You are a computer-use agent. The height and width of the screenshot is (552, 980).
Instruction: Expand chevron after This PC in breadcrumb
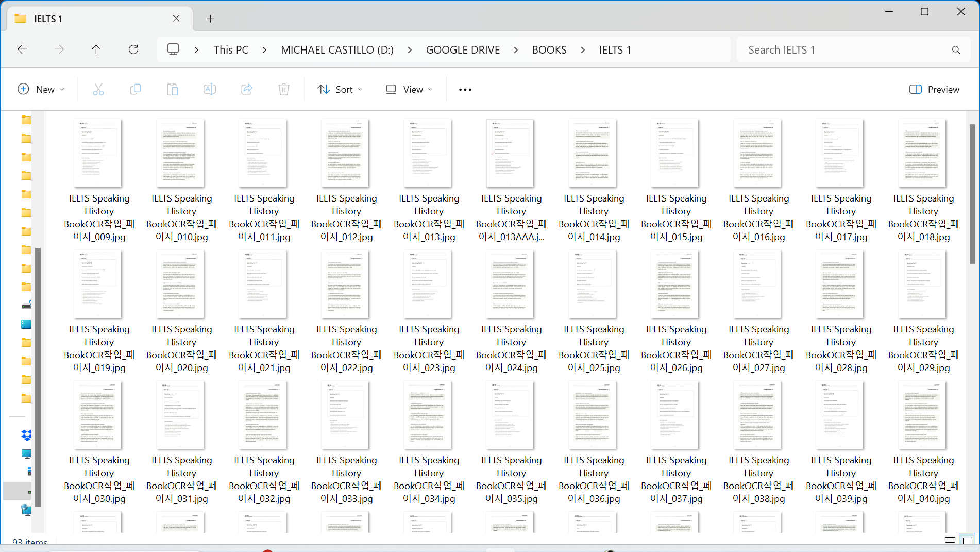coord(264,50)
